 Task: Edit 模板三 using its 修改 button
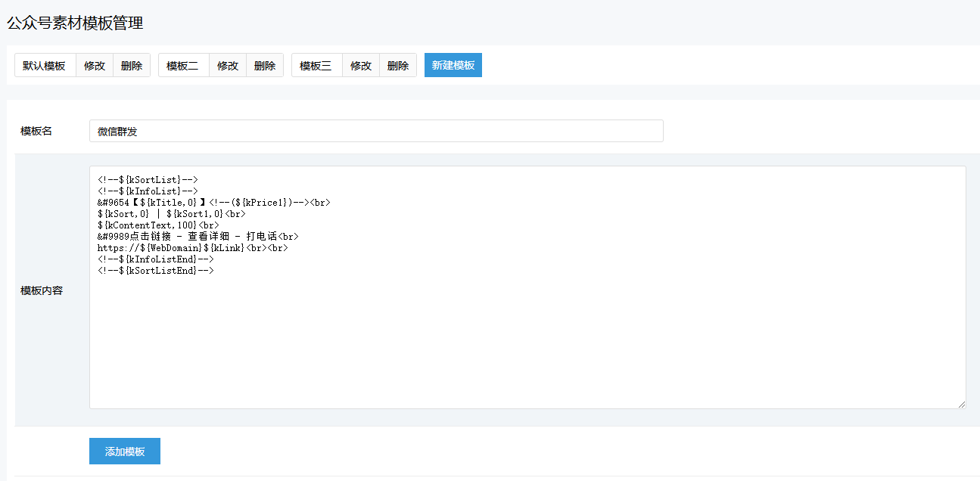(361, 66)
